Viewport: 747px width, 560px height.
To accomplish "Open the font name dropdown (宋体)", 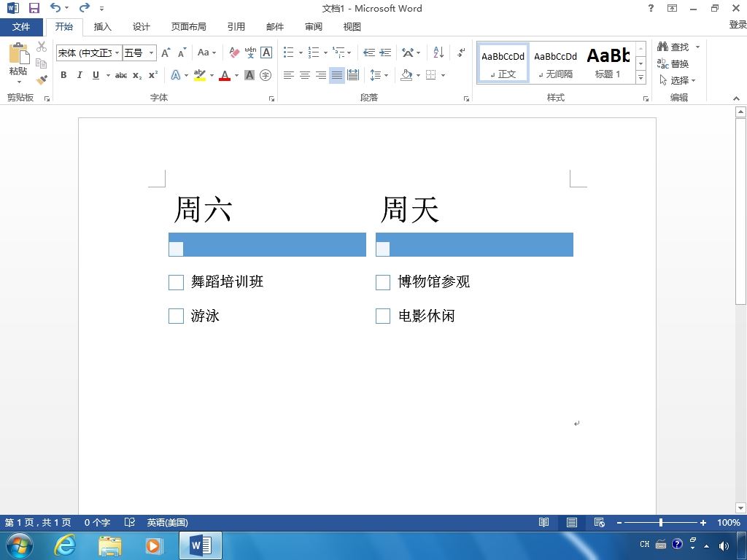I will [x=117, y=52].
